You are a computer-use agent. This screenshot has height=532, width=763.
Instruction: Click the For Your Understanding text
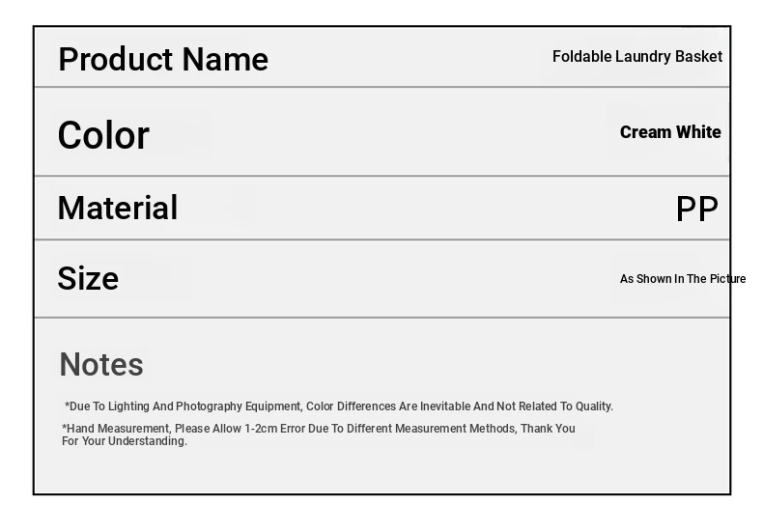(x=125, y=441)
